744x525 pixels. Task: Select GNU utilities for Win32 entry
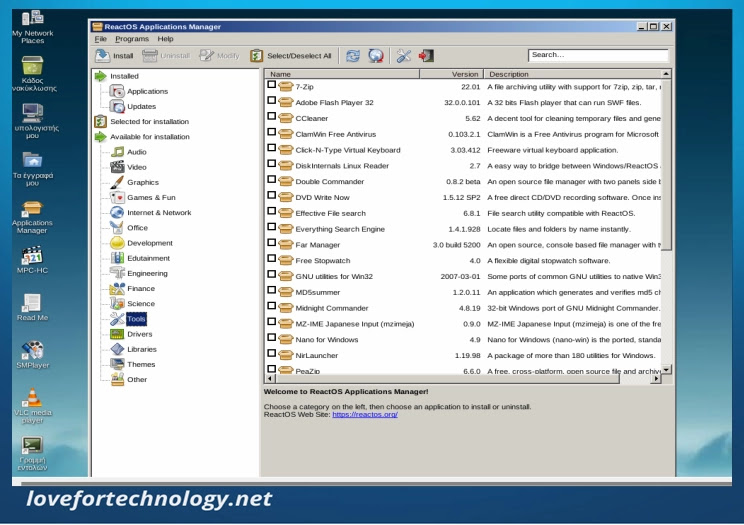(334, 276)
